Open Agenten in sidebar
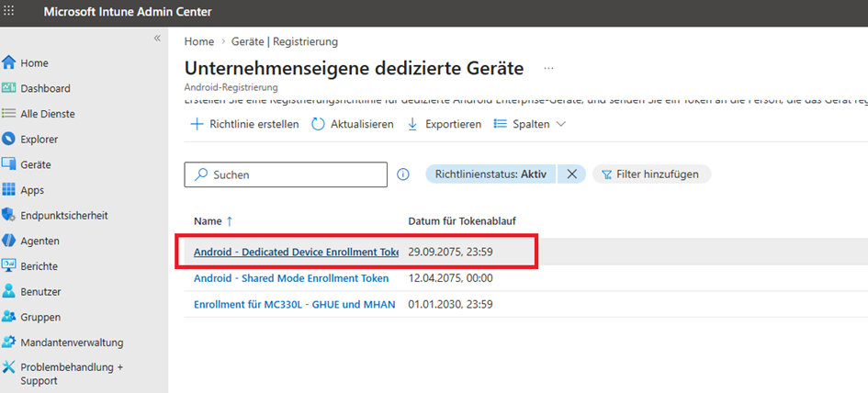Screen dimensions: 868x393 39,241
